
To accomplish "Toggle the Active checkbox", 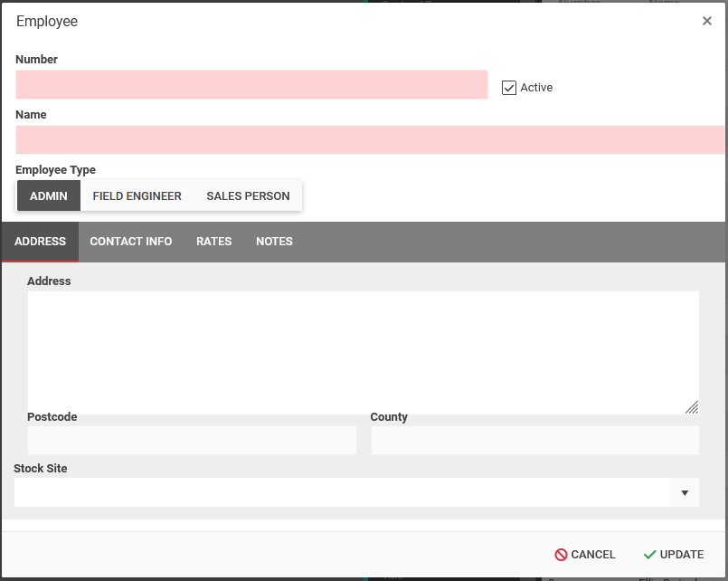I will 509,88.
